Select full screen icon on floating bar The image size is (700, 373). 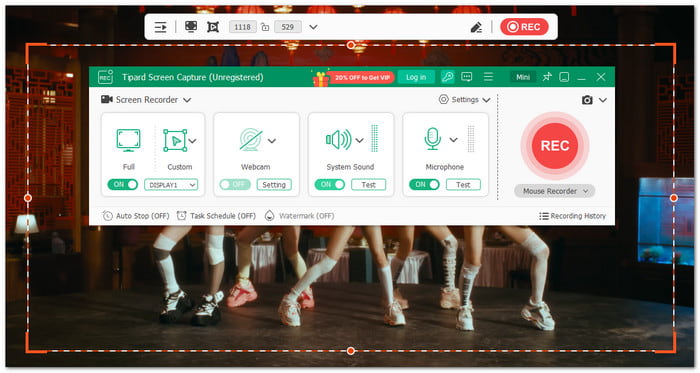[191, 27]
